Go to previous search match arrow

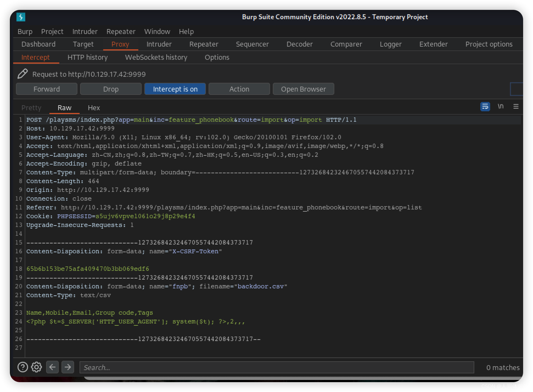pyautogui.click(x=52, y=367)
